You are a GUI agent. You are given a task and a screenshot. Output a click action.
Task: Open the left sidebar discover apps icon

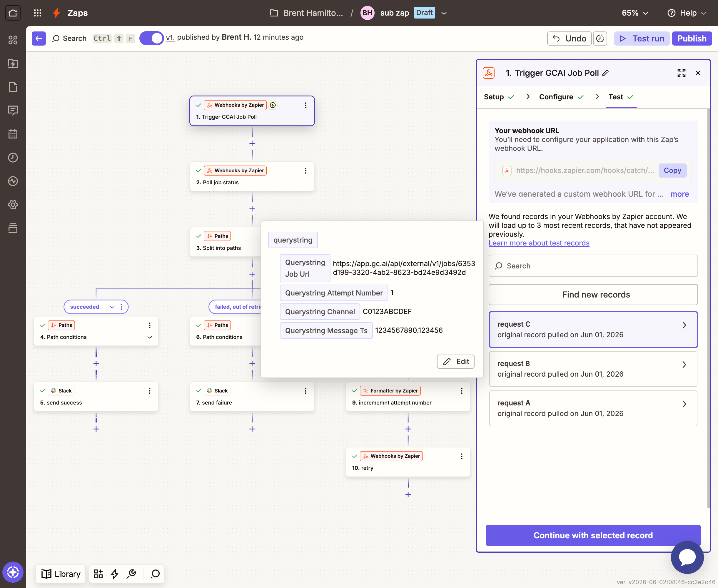pyautogui.click(x=13, y=40)
